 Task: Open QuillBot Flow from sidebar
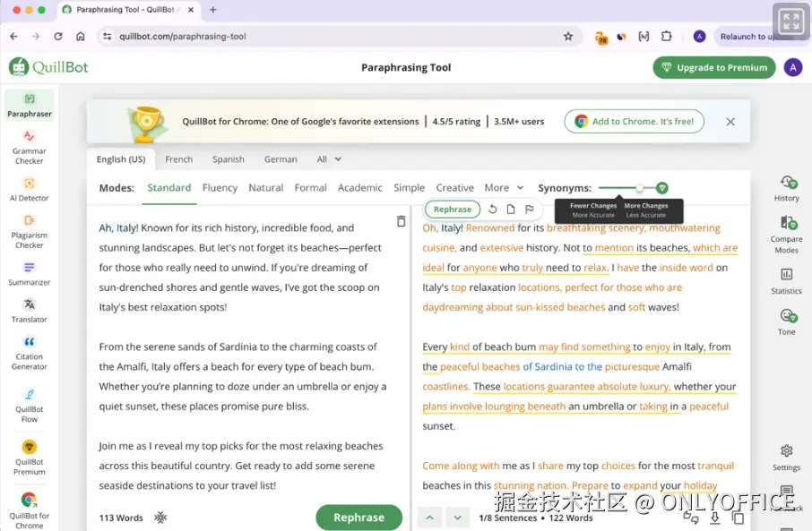[30, 406]
